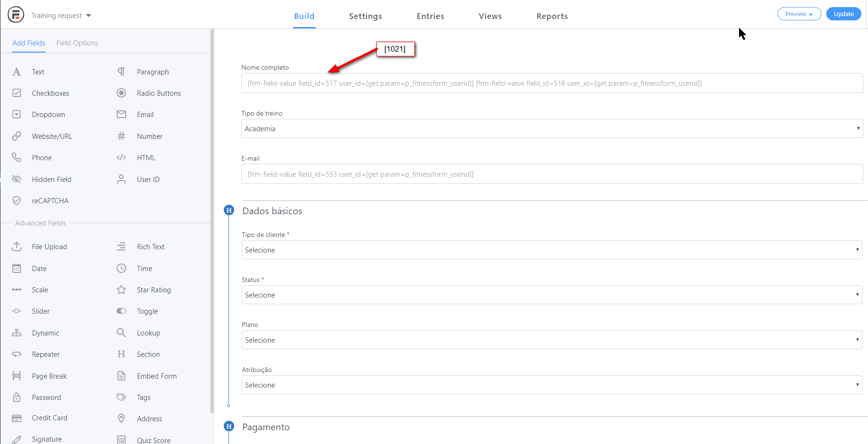Add a File Upload icon
The image size is (868, 444).
17,246
